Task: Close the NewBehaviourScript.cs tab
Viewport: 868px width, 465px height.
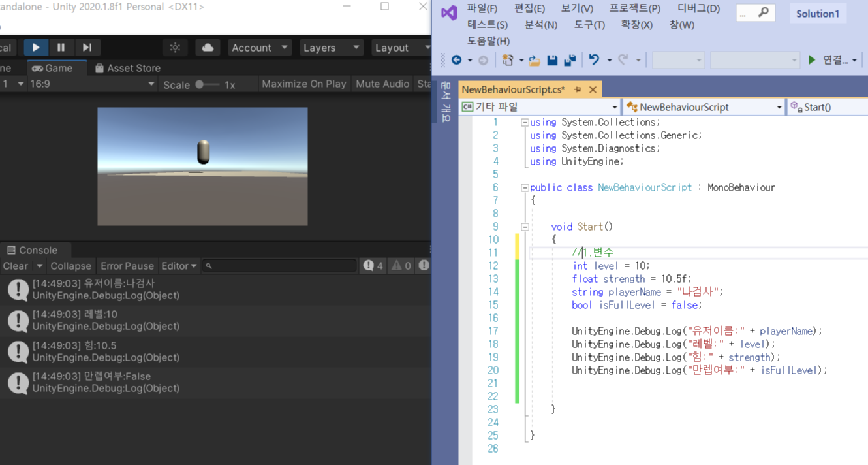Action: pos(593,89)
